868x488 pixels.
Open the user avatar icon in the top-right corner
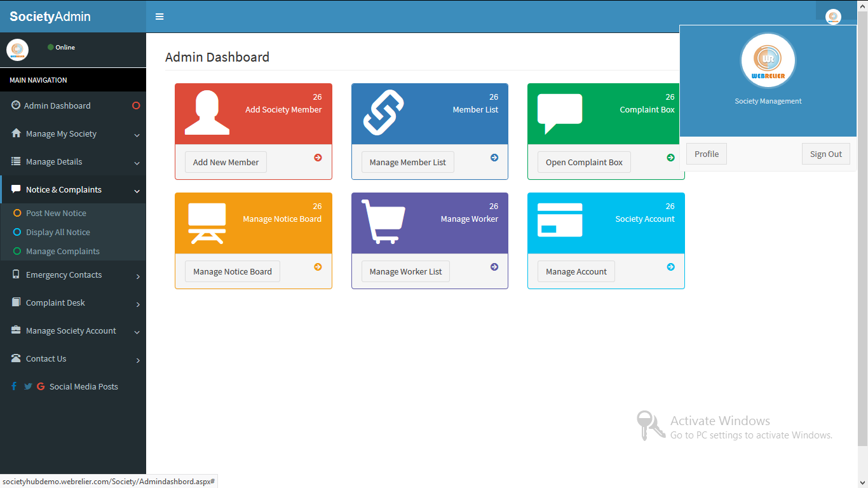click(x=833, y=16)
